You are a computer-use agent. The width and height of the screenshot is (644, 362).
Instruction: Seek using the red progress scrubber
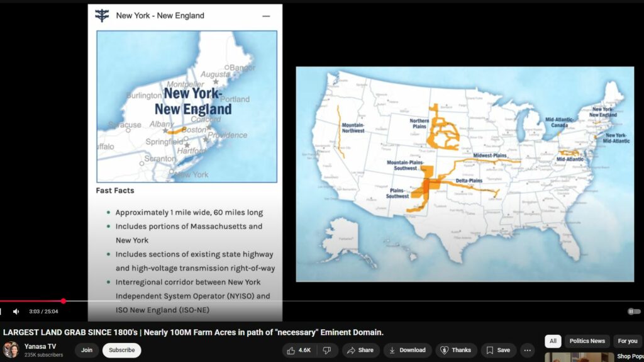(x=64, y=301)
